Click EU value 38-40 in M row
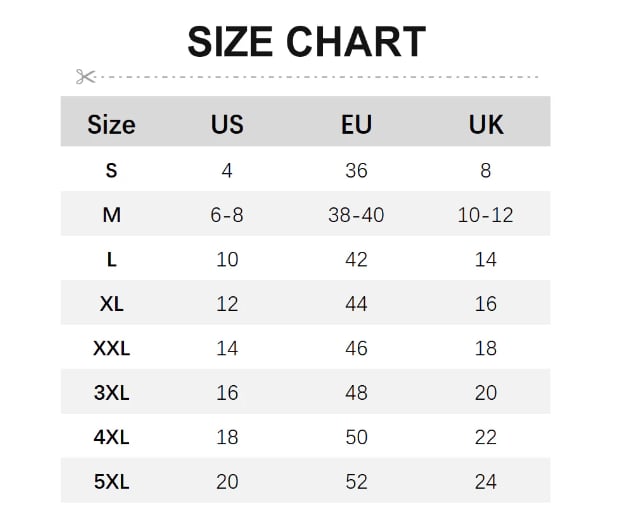This screenshot has height=515, width=630. tap(356, 215)
